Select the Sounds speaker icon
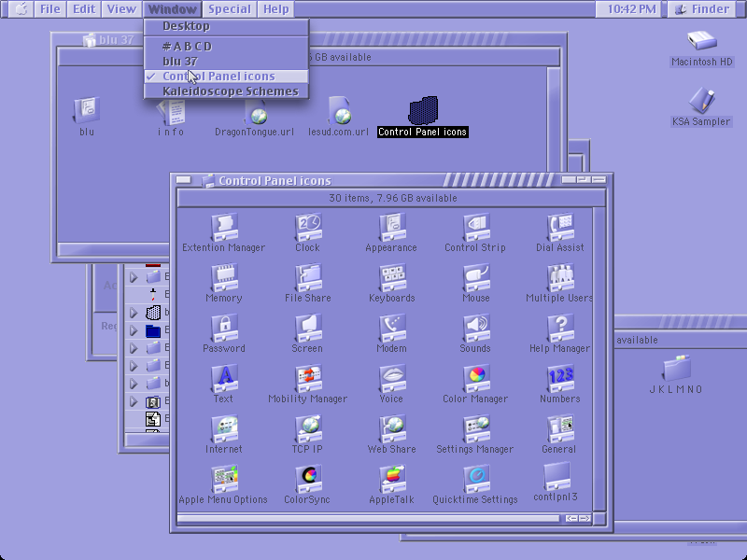Screen dimensions: 747x560 476,329
